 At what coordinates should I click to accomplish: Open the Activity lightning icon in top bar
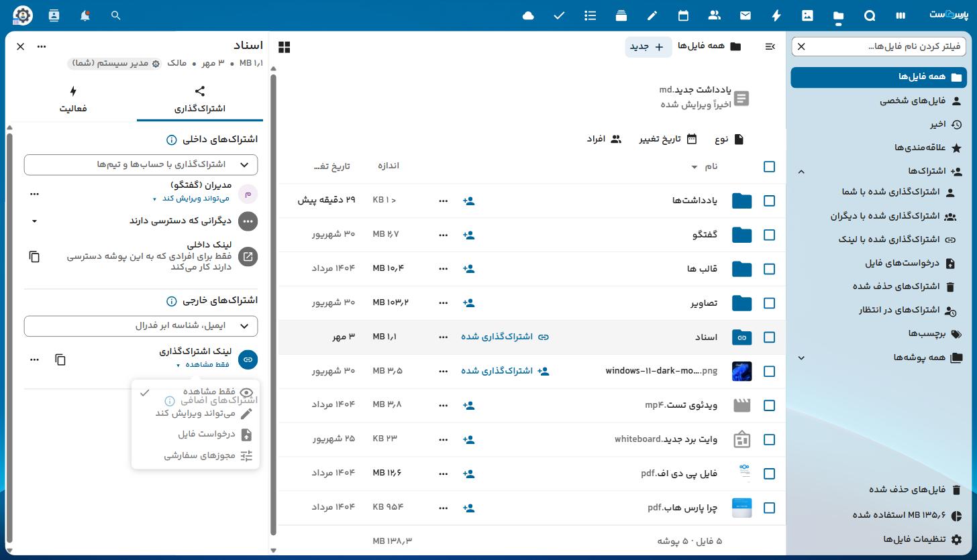[x=776, y=15]
